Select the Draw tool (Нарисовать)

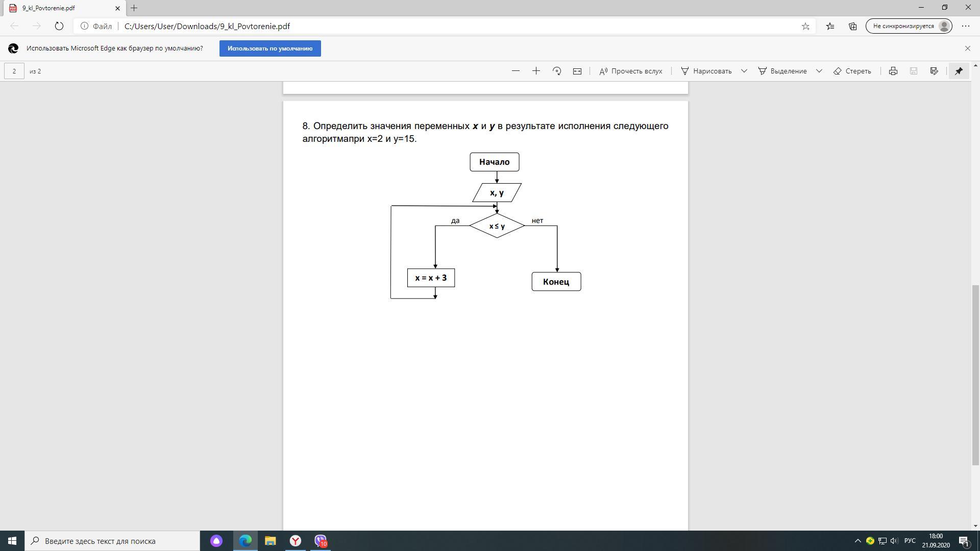(706, 71)
